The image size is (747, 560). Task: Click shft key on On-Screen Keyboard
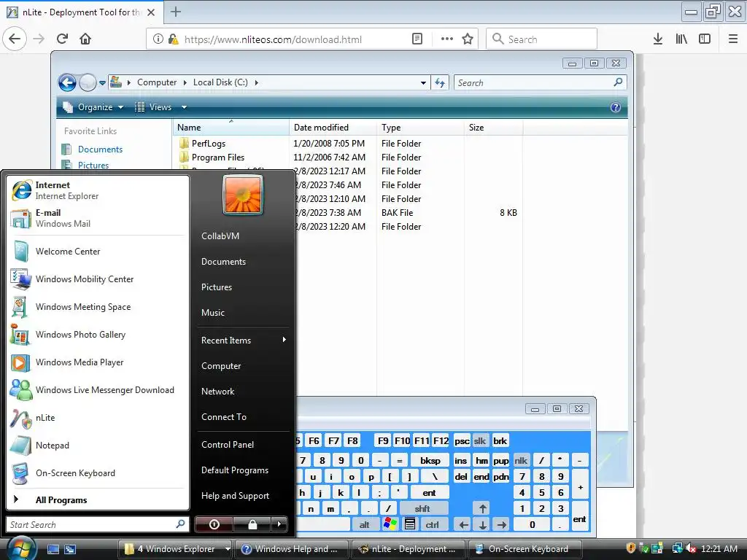click(x=422, y=508)
